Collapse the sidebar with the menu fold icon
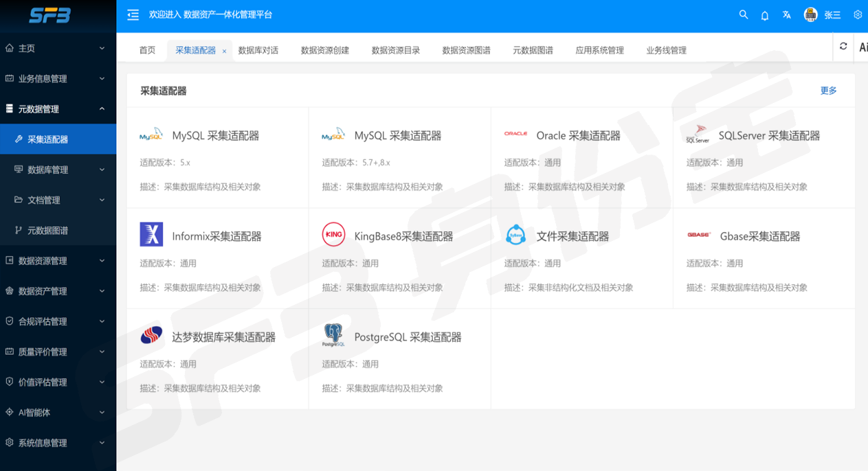 [133, 14]
